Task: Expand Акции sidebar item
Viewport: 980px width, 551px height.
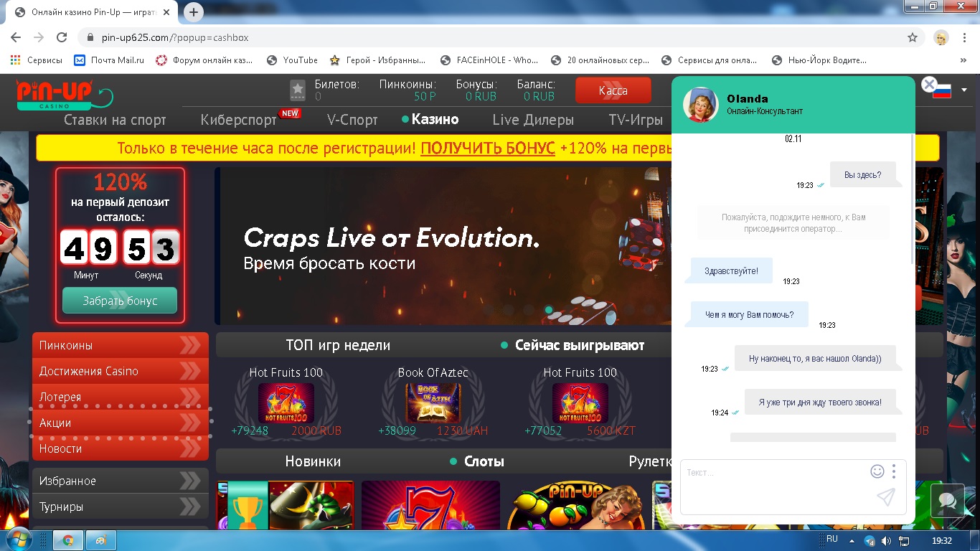Action: pos(121,423)
